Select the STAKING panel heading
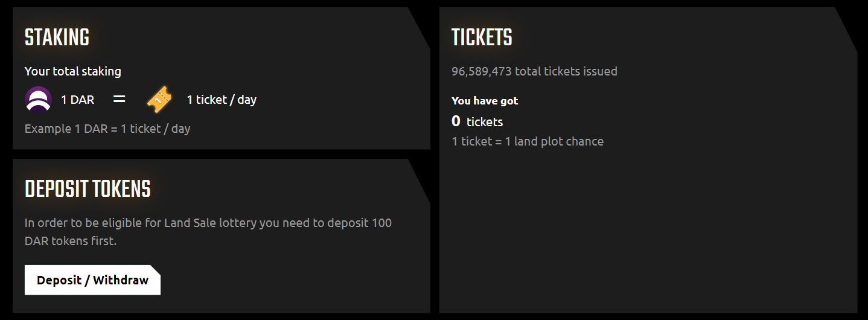Screen dimensions: 868x320 pyautogui.click(x=57, y=37)
